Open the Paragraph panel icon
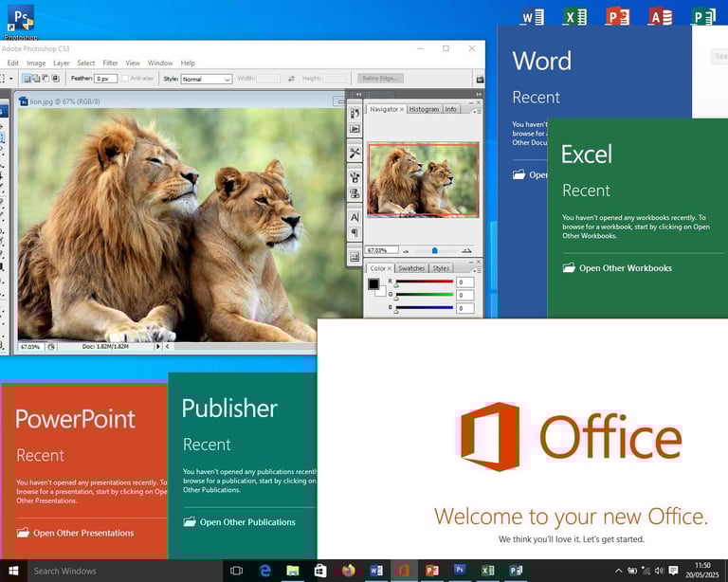The height and width of the screenshot is (582, 728). click(355, 232)
